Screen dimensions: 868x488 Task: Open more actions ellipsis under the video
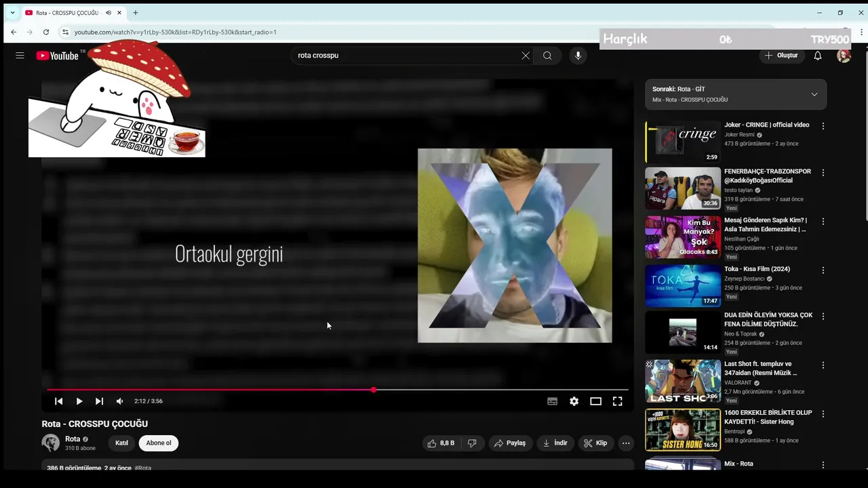[626, 443]
